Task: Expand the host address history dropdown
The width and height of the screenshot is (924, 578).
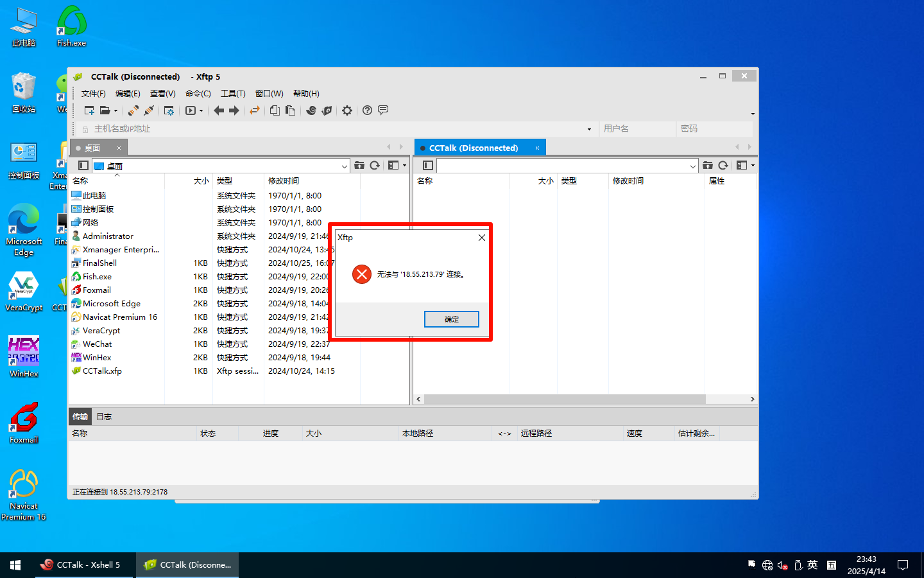Action: click(x=589, y=129)
